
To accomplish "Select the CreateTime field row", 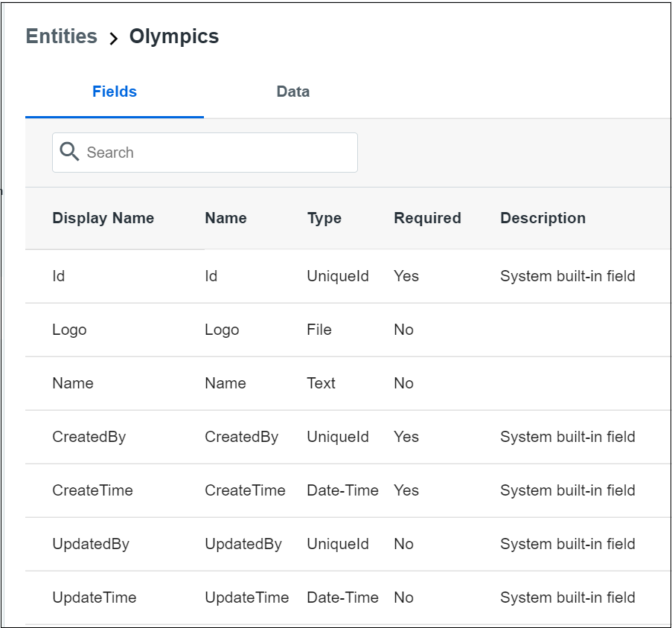I will 92,490.
